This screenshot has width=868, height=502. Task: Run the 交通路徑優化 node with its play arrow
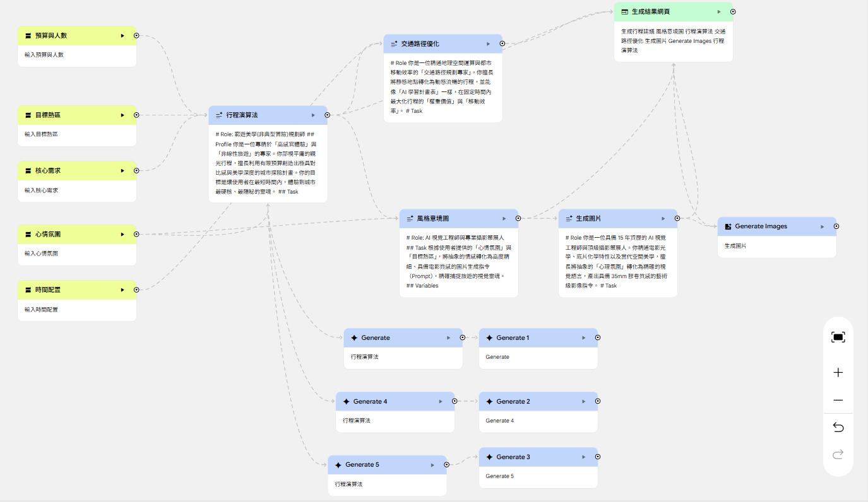[x=488, y=44]
